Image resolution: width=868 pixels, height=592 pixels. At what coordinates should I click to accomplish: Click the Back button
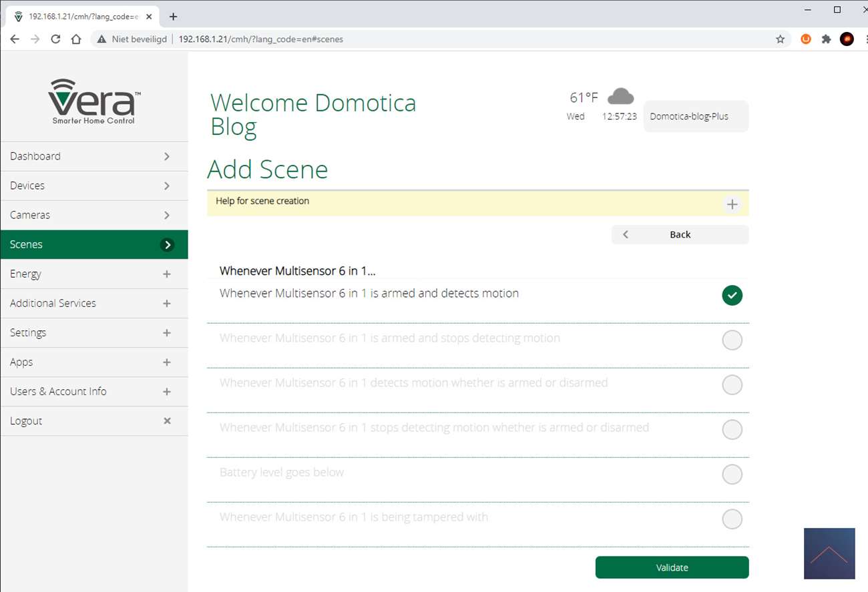[680, 234]
